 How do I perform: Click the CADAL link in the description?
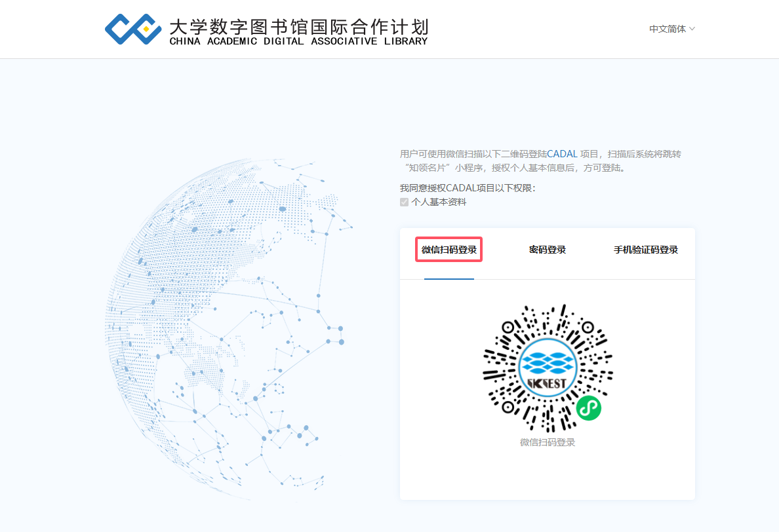(562, 154)
